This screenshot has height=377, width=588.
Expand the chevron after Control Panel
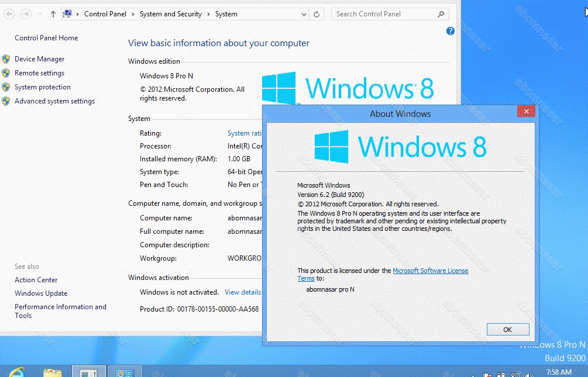coord(133,14)
